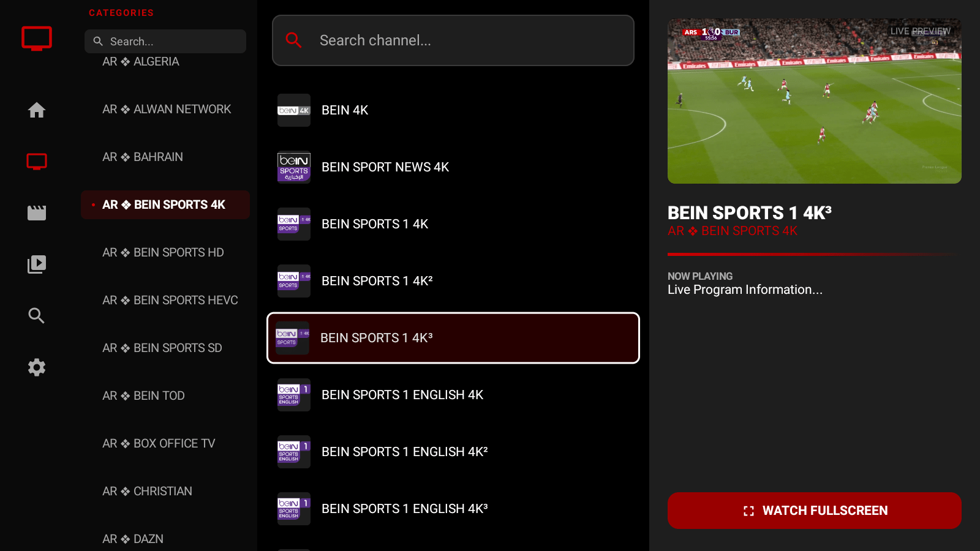The image size is (980, 551).
Task: Click the BEIN SPORTS 1 4K² logo
Action: [294, 281]
